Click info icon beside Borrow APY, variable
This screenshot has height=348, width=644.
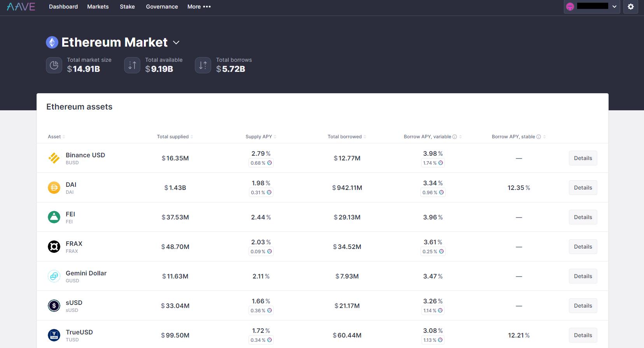click(x=455, y=137)
